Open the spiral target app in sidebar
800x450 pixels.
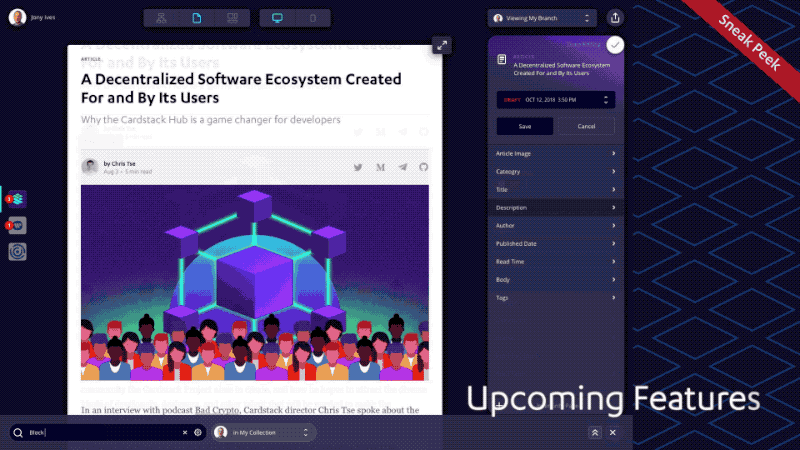[x=17, y=252]
